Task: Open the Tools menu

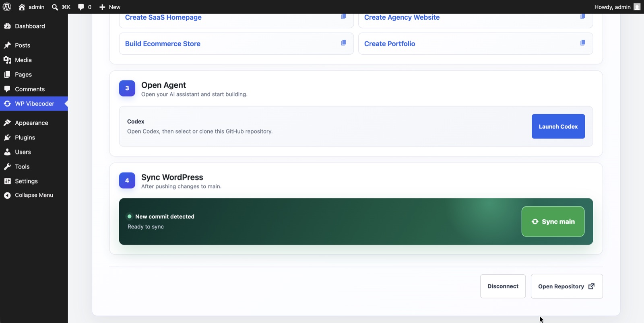Action: (x=34, y=167)
